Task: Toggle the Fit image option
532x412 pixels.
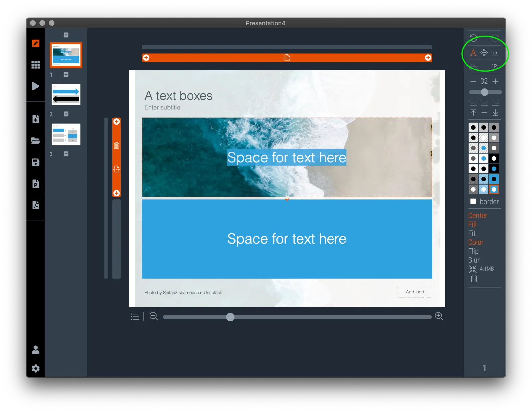Action: (x=472, y=233)
